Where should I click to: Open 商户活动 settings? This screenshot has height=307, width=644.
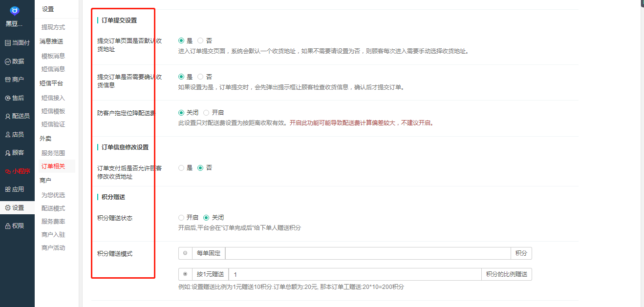(53, 248)
